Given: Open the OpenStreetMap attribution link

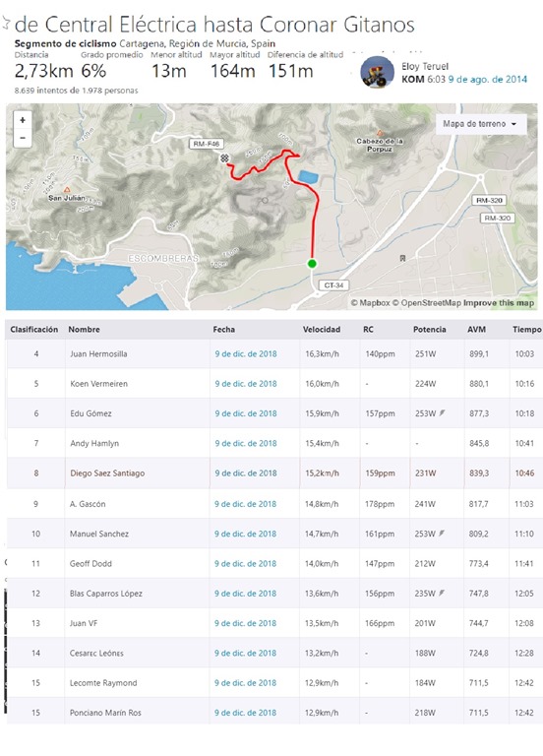Looking at the screenshot, I should click(x=426, y=303).
